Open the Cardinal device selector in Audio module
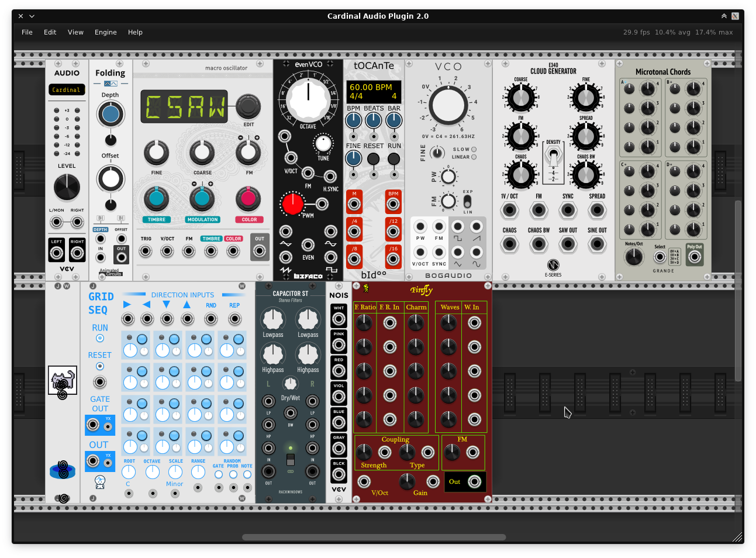756x558 pixels. point(67,89)
